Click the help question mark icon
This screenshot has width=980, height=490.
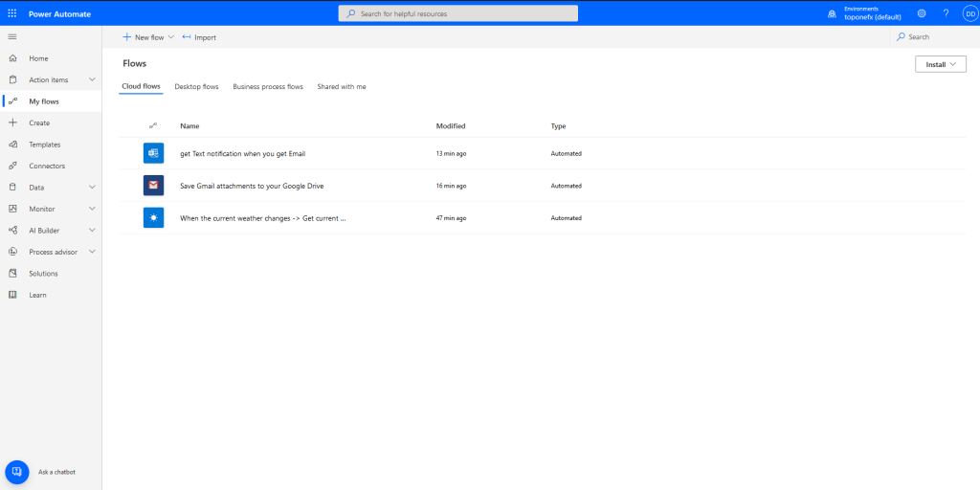pos(946,13)
